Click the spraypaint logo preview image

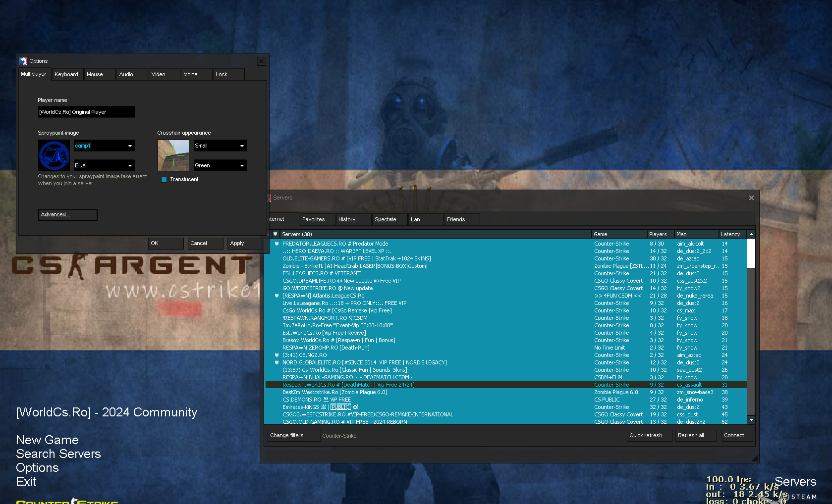54,155
